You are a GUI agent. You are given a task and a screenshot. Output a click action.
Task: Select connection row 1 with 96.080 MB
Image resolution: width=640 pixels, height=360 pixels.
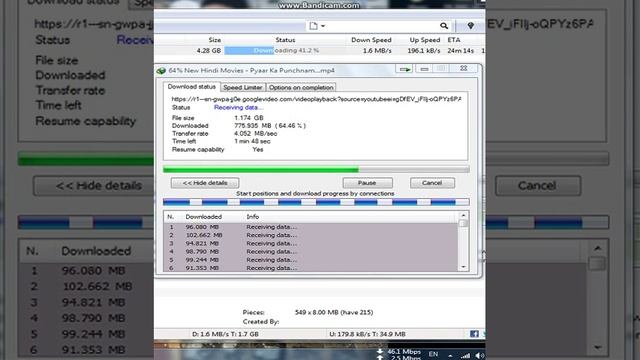coord(311,227)
